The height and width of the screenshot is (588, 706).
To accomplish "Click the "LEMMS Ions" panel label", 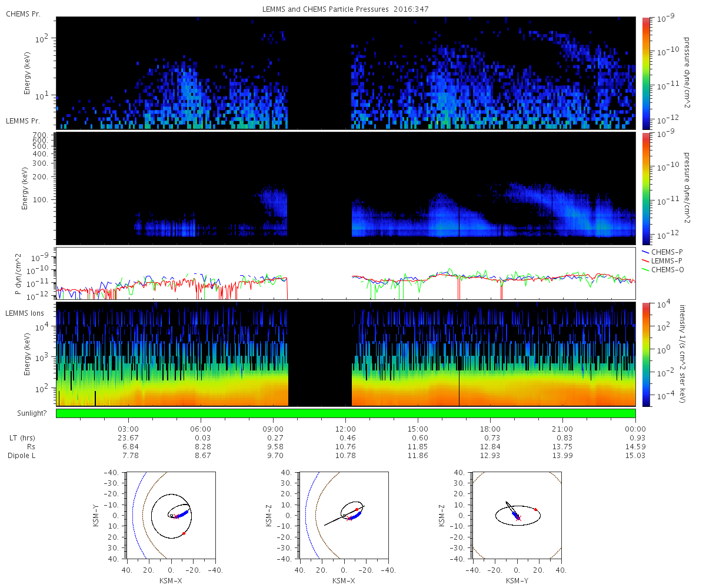I will click(x=25, y=314).
